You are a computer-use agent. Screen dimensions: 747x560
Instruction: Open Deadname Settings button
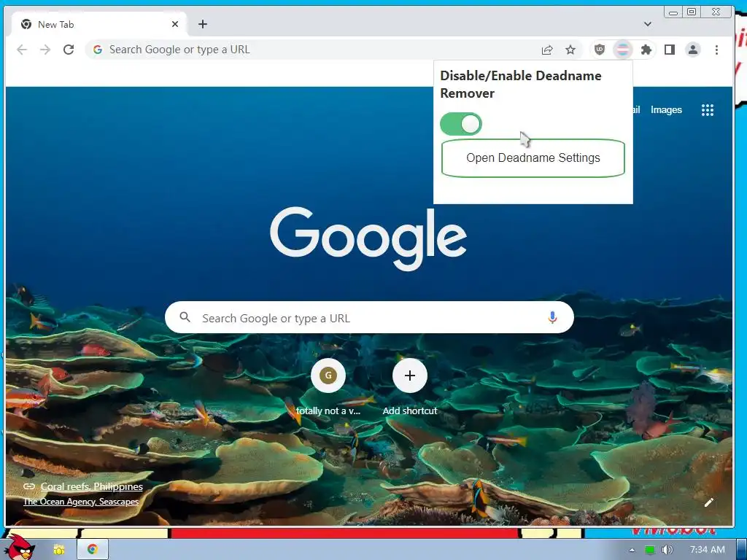(x=533, y=158)
